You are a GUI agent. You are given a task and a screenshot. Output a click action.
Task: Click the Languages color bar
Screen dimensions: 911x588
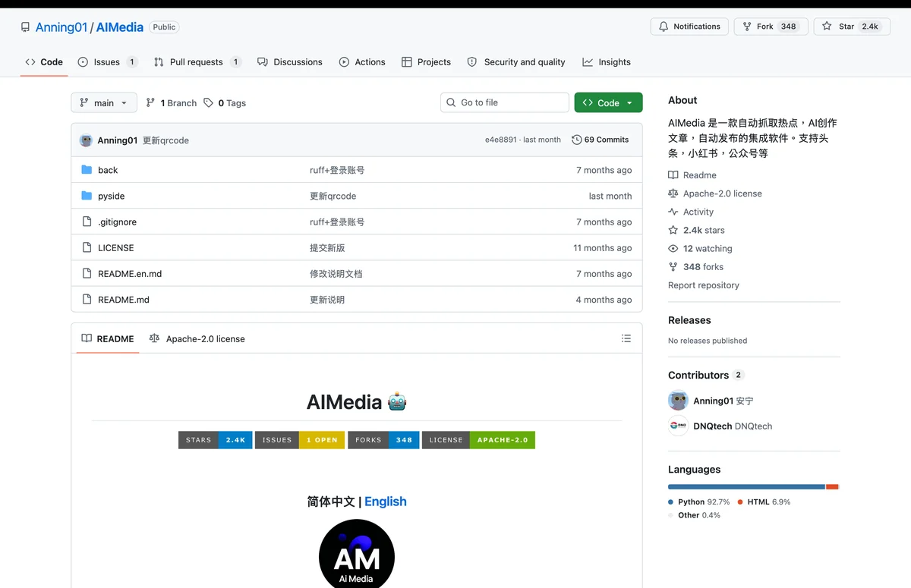[x=753, y=486]
